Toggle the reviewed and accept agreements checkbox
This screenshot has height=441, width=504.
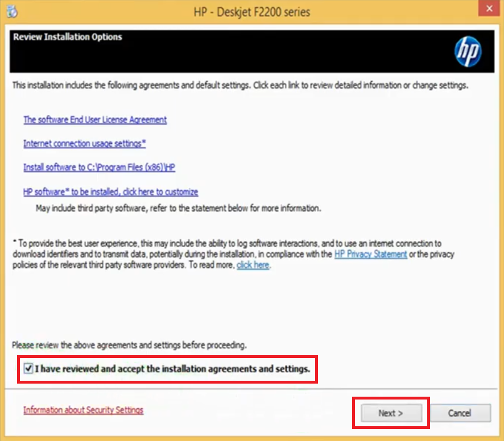pos(28,368)
